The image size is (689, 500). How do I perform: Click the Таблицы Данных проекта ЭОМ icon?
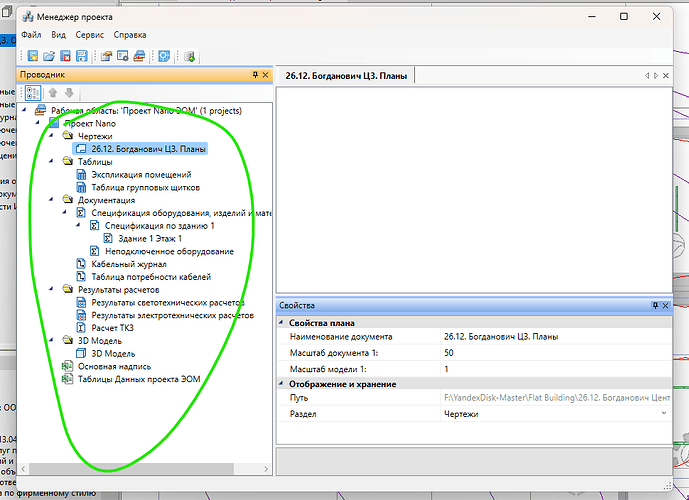[67, 379]
